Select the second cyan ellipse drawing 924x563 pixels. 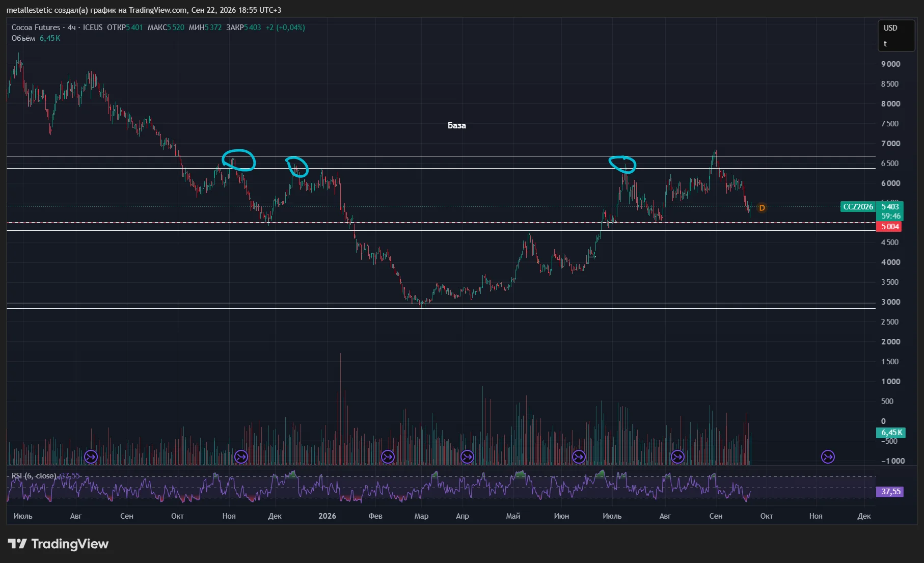pyautogui.click(x=297, y=167)
